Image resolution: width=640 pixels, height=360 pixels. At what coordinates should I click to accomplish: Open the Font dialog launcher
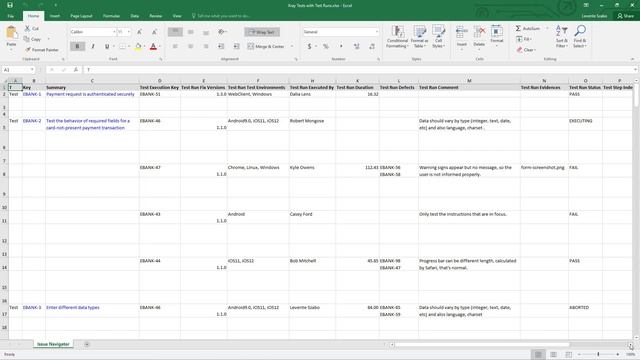[161, 60]
